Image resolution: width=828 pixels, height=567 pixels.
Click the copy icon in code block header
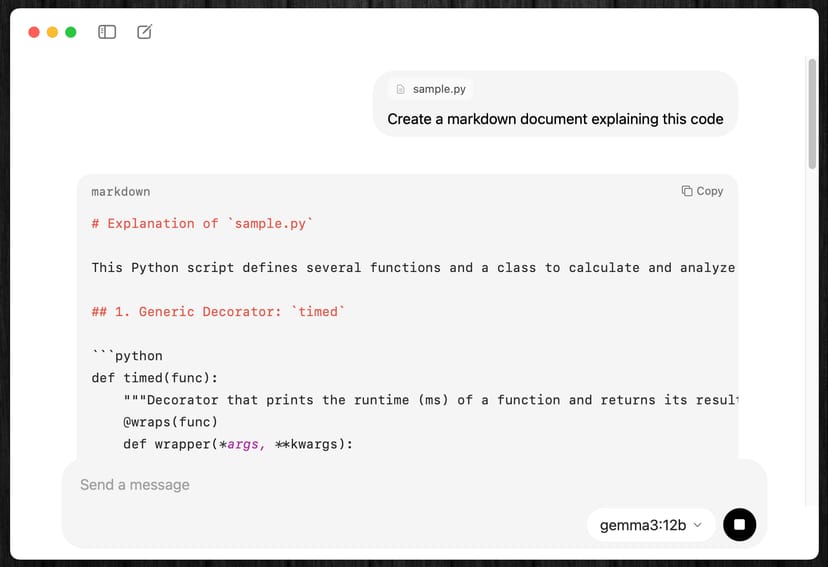tap(687, 191)
